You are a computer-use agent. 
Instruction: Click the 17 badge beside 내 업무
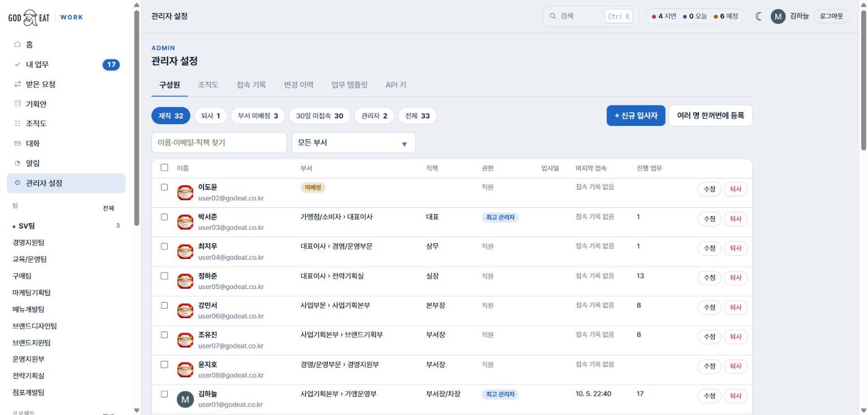click(111, 64)
